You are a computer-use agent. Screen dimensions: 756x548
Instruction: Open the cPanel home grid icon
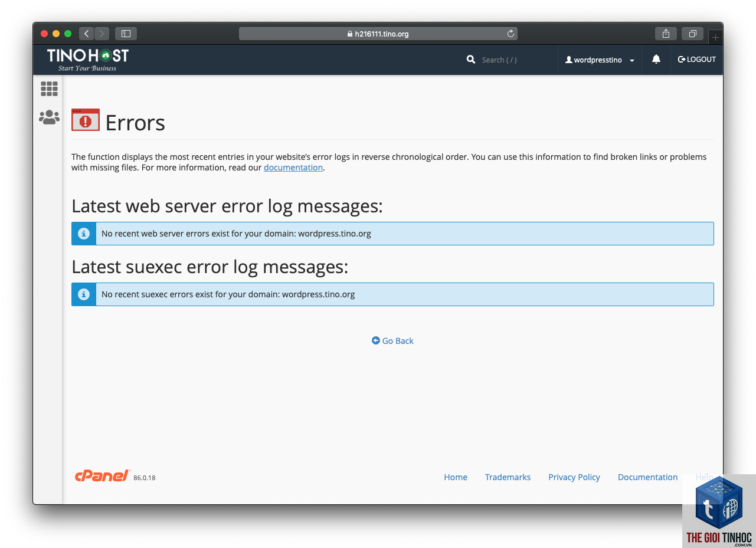pos(49,89)
